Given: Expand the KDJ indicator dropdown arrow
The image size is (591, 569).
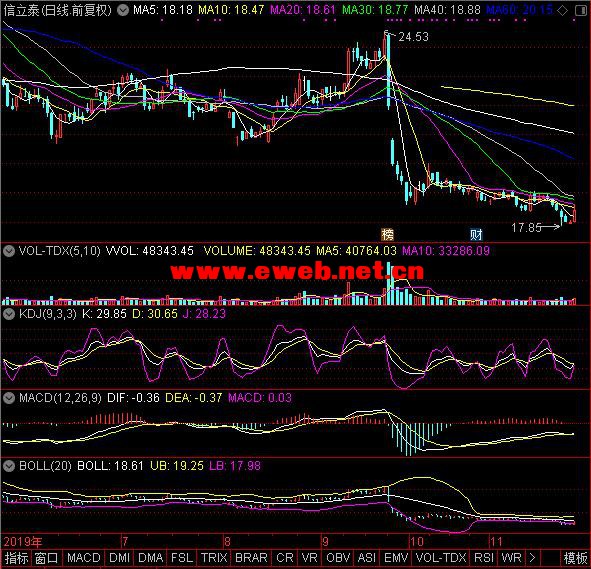Looking at the screenshot, I should (x=9, y=314).
